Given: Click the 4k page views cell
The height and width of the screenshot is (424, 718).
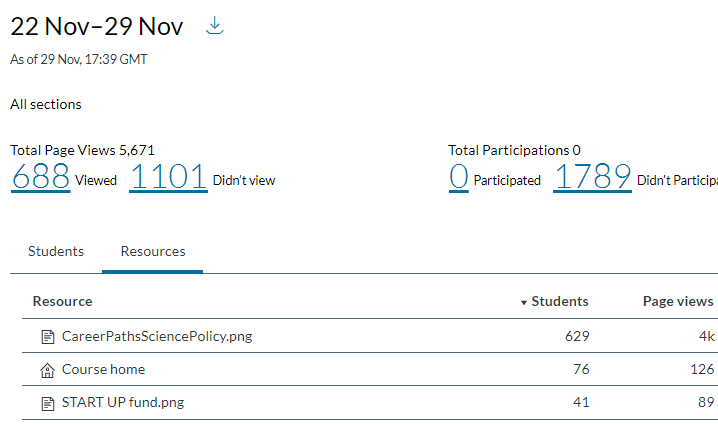Looking at the screenshot, I should (x=705, y=336).
